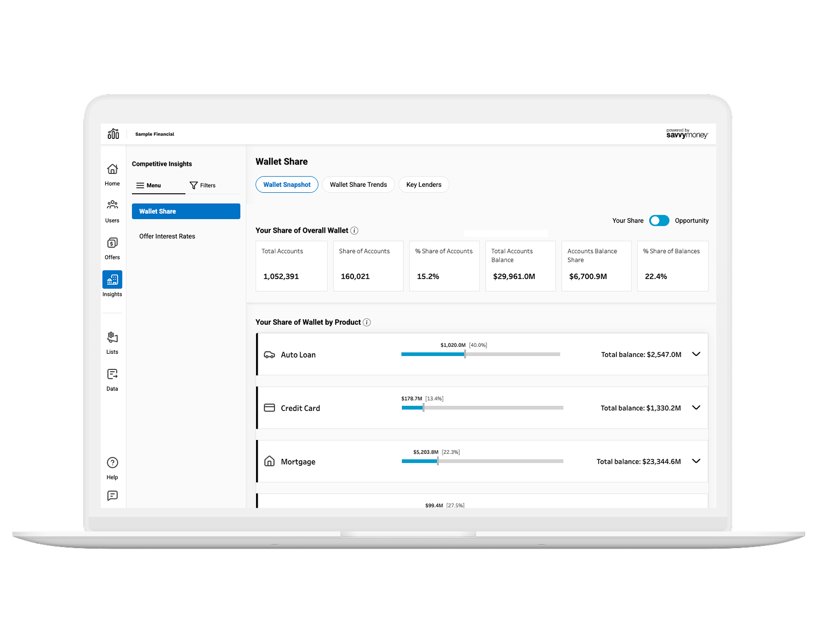The image size is (818, 644).
Task: Click the Auto Loan share progress bar
Action: tap(480, 354)
